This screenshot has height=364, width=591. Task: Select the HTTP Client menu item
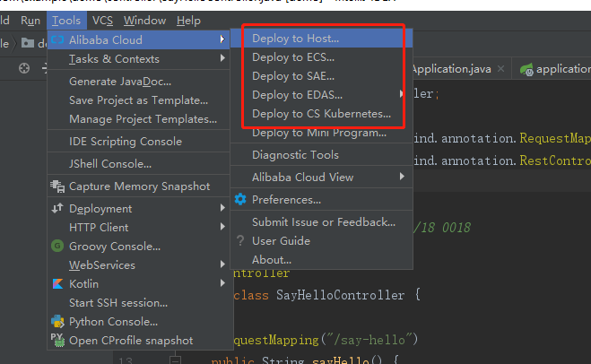[139, 227]
